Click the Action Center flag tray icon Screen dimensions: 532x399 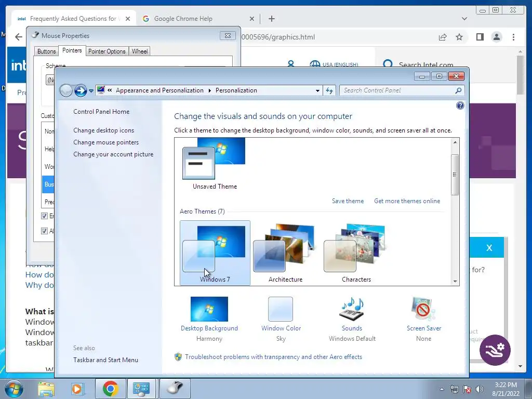coord(467,389)
